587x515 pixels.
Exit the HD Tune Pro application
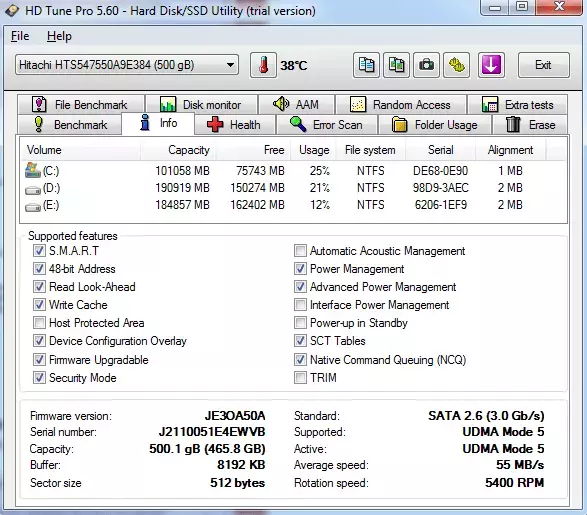coord(544,65)
